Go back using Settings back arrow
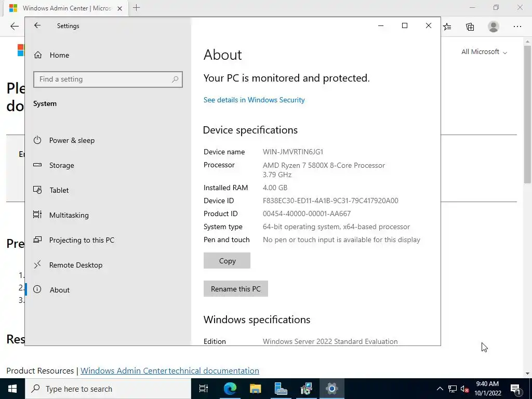 pyautogui.click(x=37, y=25)
